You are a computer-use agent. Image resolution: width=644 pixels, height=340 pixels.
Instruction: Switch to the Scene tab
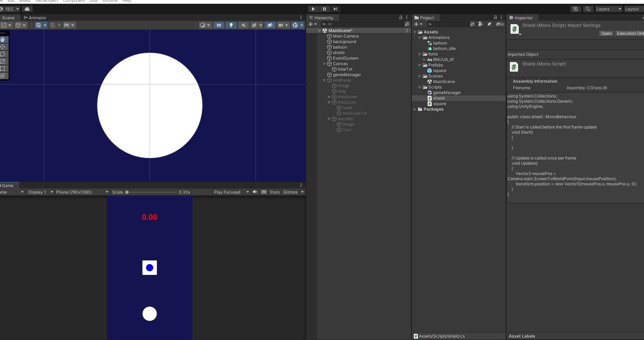click(8, 18)
